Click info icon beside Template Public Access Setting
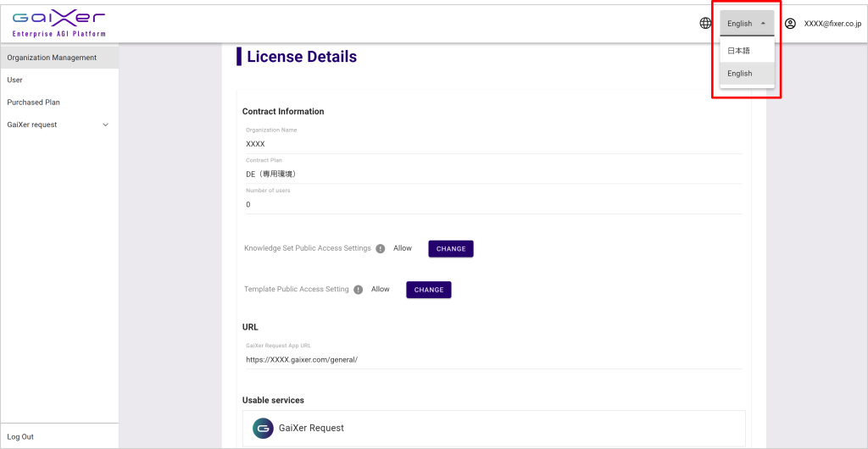Image resolution: width=868 pixels, height=449 pixels. 359,290
